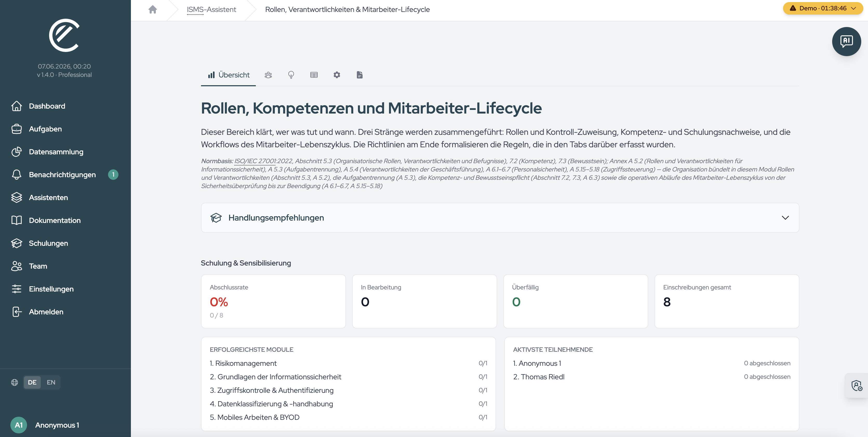
Task: Click the Abschlussrate card
Action: click(x=273, y=301)
